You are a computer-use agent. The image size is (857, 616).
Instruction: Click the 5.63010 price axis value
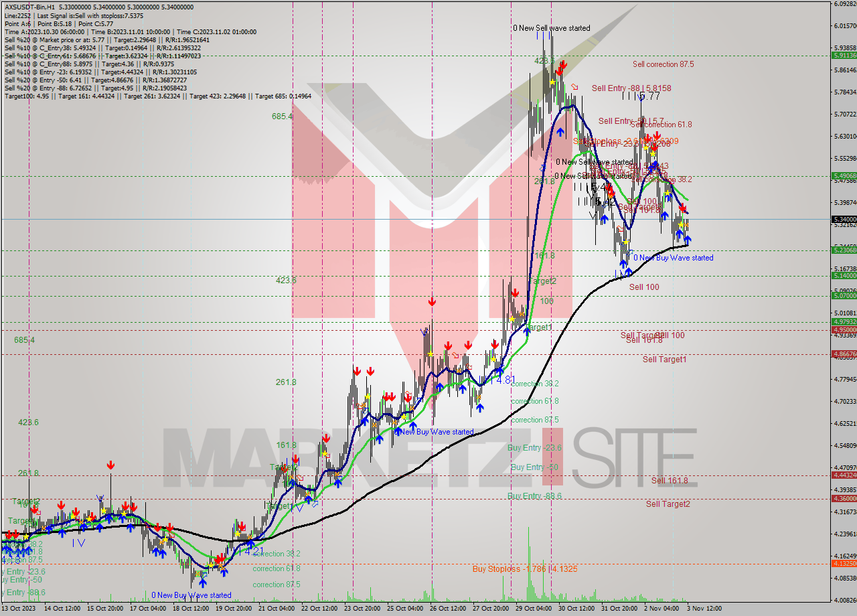coord(845,137)
